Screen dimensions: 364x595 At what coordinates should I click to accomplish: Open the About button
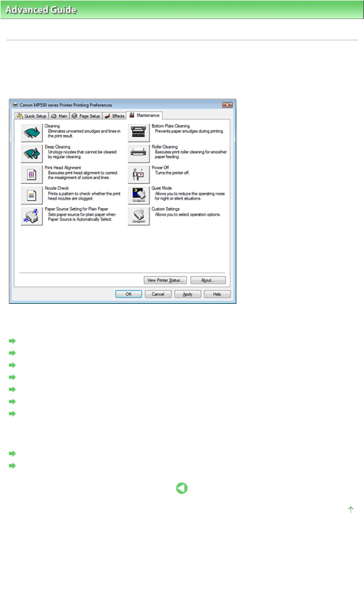click(208, 280)
